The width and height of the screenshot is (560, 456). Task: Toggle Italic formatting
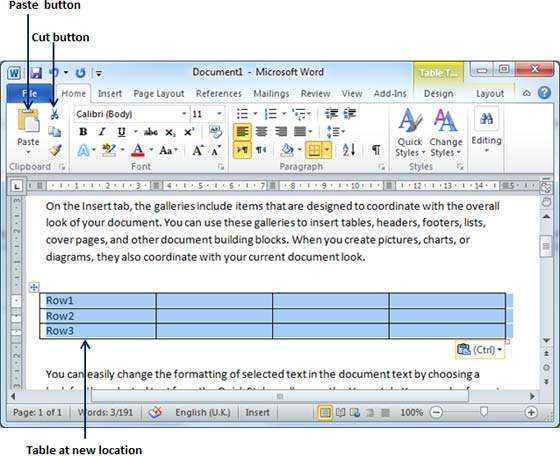[x=102, y=132]
